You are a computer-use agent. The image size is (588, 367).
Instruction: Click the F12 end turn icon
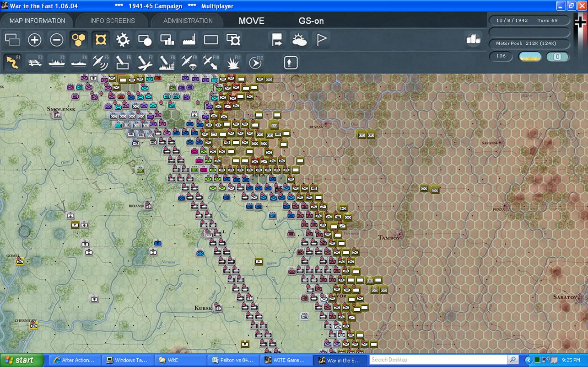255,62
